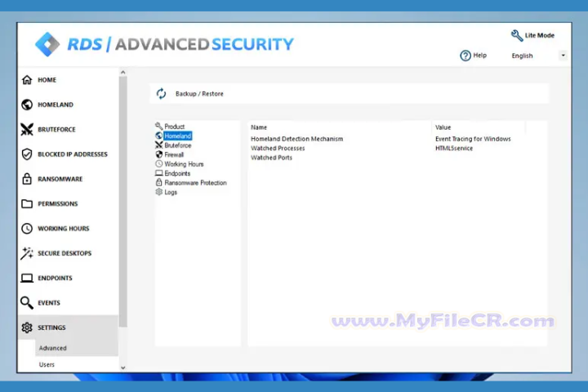
Task: Click the Homeland globe icon in sidebar
Action: pyautogui.click(x=27, y=105)
